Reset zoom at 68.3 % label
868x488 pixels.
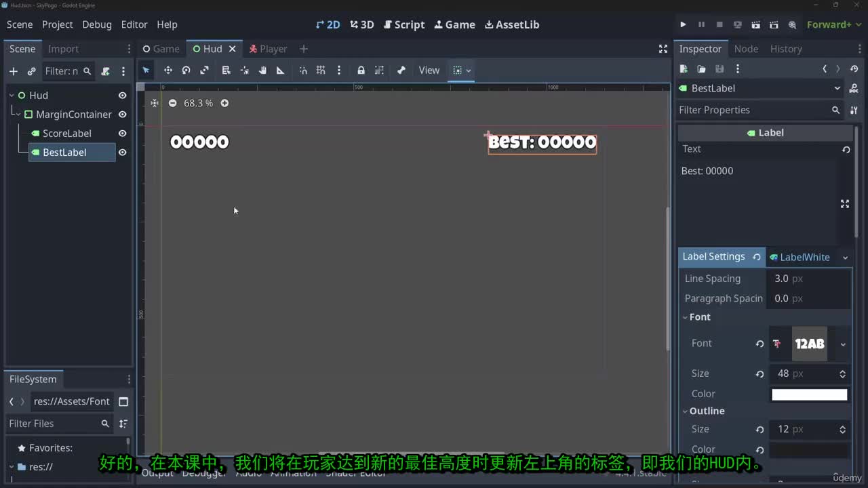click(198, 103)
